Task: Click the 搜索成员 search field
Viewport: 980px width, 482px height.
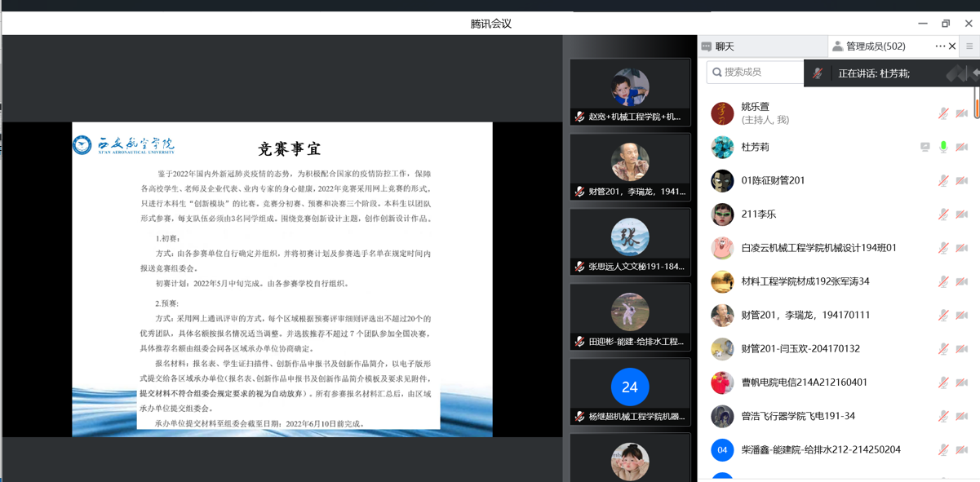Action: pos(759,73)
